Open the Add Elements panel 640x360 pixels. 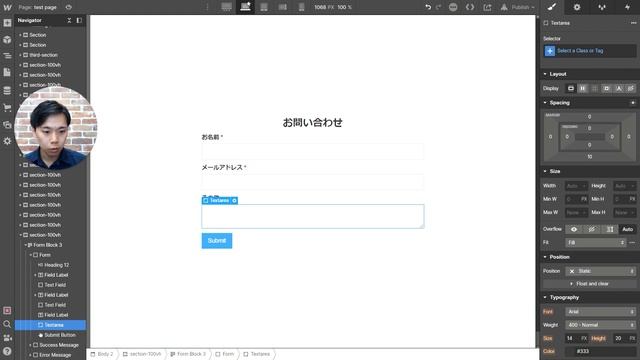click(7, 23)
